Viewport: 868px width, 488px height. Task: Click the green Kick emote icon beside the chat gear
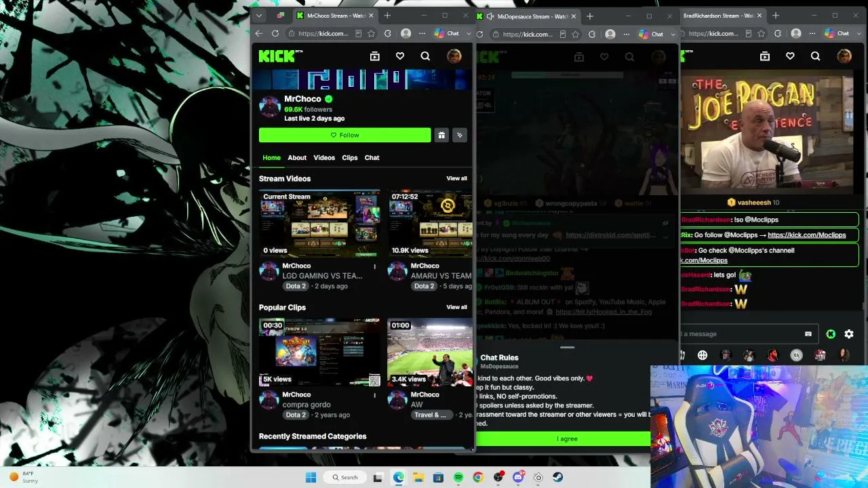[x=831, y=333]
